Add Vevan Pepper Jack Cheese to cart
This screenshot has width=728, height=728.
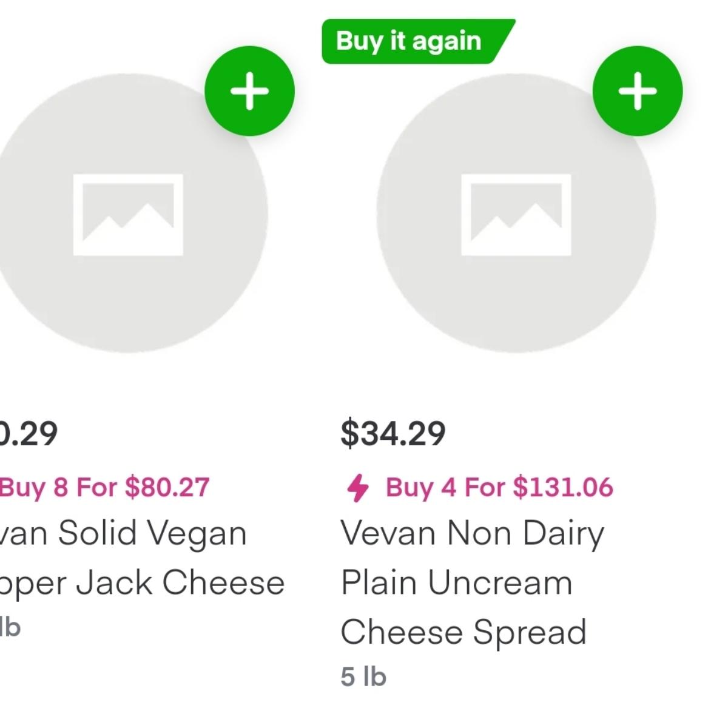pos(249,91)
